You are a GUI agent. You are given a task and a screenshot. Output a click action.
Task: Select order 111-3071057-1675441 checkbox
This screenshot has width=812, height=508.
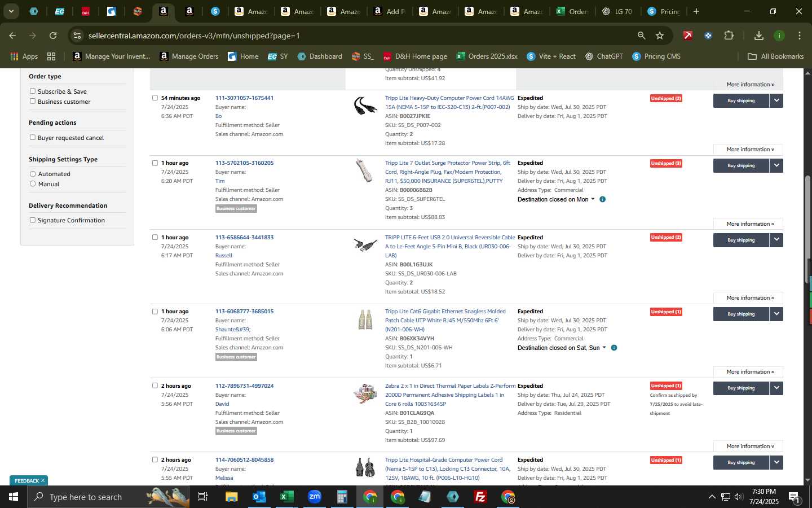(155, 98)
